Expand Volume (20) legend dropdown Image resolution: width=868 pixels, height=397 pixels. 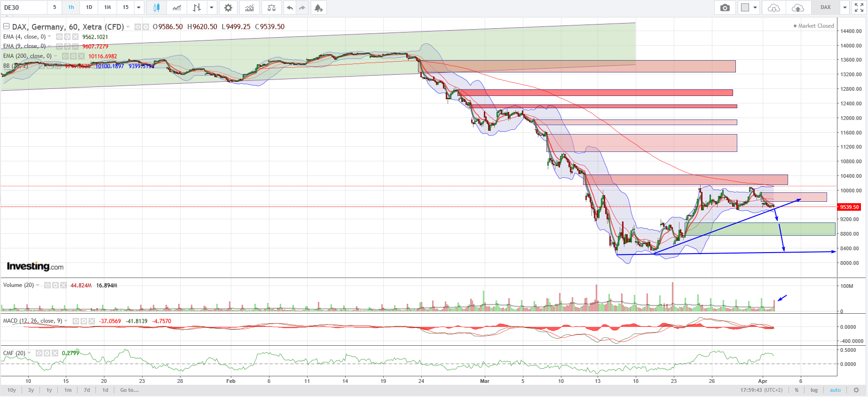point(38,285)
